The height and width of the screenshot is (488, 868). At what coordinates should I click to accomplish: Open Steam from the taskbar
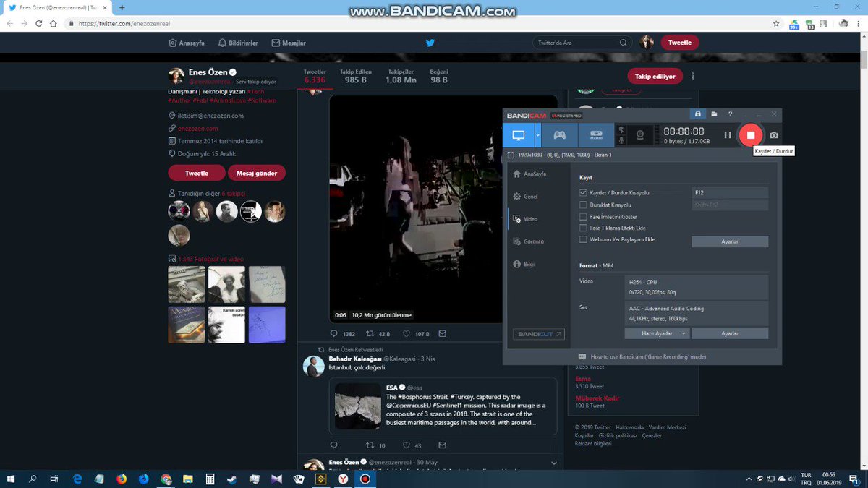point(231,479)
